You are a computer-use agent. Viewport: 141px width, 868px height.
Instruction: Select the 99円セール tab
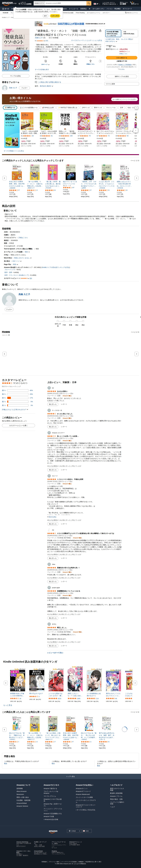[x=10, y=107]
